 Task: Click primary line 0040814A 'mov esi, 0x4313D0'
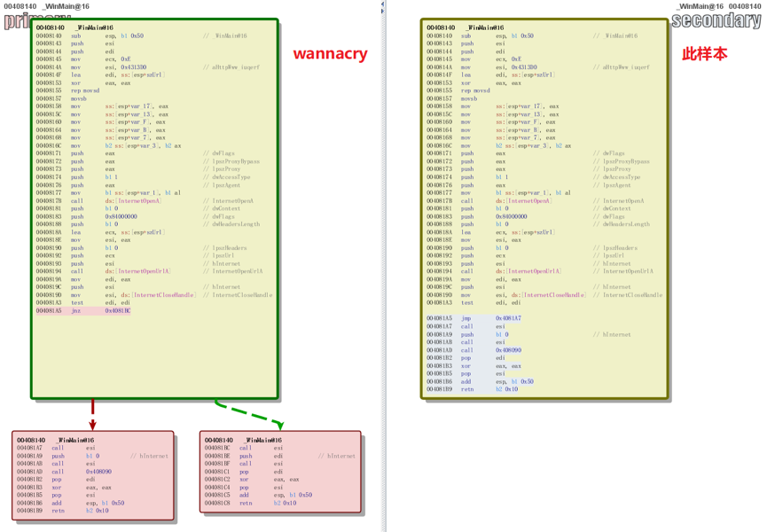148,67
